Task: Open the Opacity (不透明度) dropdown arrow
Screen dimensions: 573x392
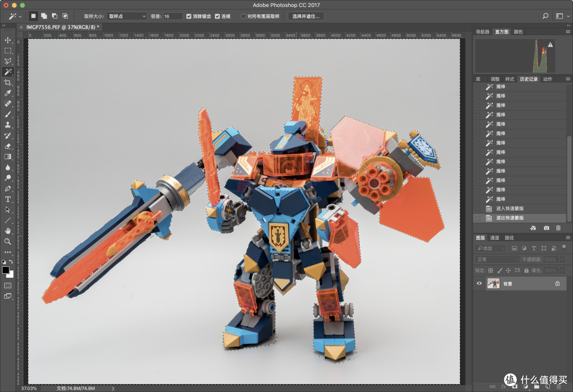Action: pos(562,259)
